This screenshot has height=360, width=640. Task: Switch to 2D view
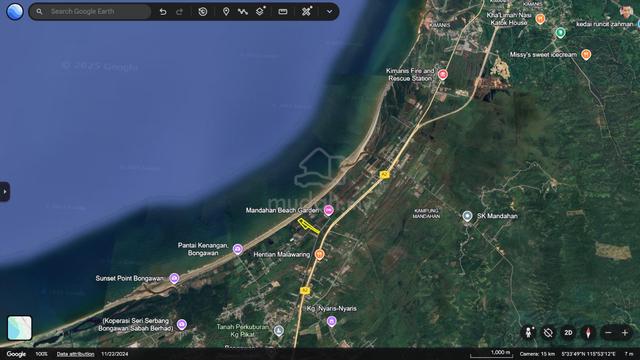tap(568, 333)
